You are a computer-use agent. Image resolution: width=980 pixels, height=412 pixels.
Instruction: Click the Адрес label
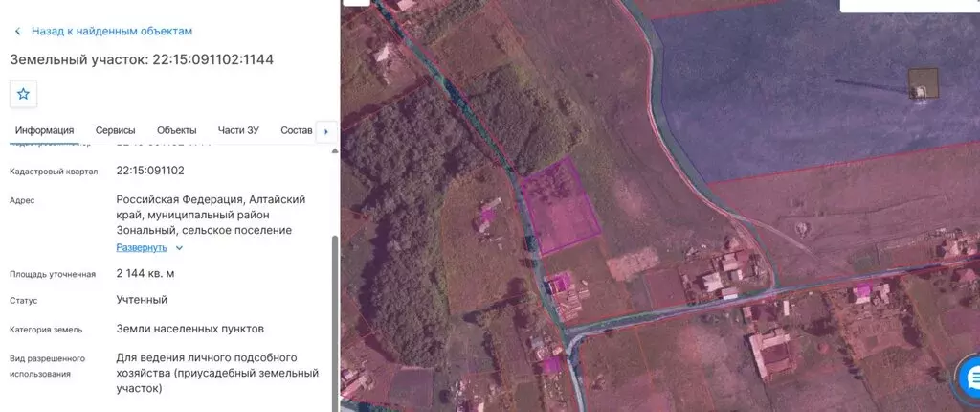point(22,200)
